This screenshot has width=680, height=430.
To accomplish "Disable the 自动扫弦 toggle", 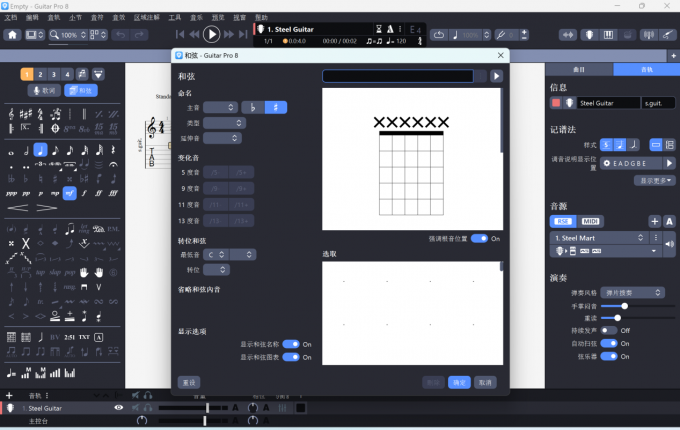I will pos(609,343).
